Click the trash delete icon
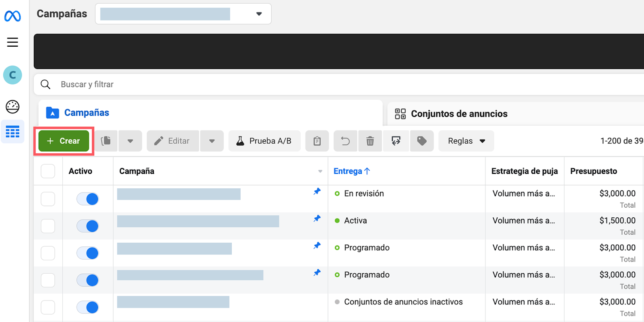The image size is (644, 322). [370, 141]
